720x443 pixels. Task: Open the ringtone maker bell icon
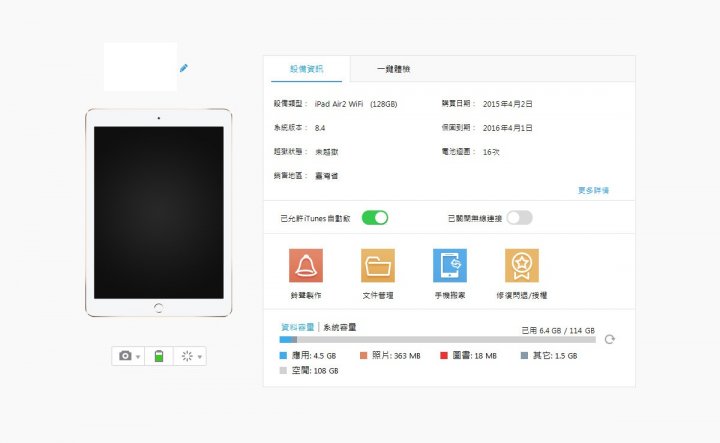(306, 265)
